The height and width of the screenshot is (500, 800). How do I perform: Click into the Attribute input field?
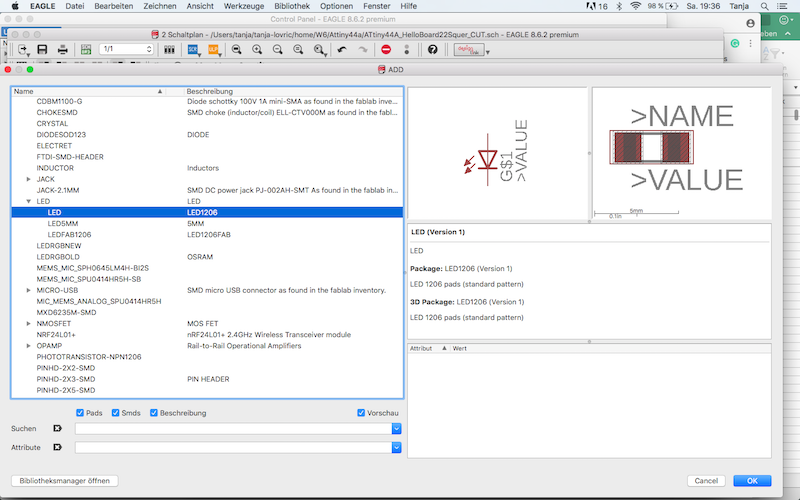(233, 447)
